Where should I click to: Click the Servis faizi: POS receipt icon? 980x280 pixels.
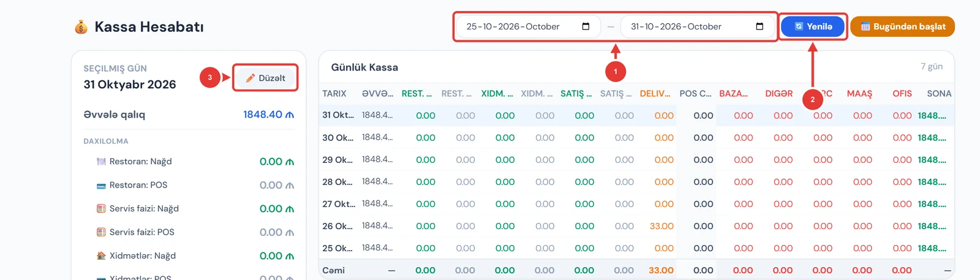101,232
